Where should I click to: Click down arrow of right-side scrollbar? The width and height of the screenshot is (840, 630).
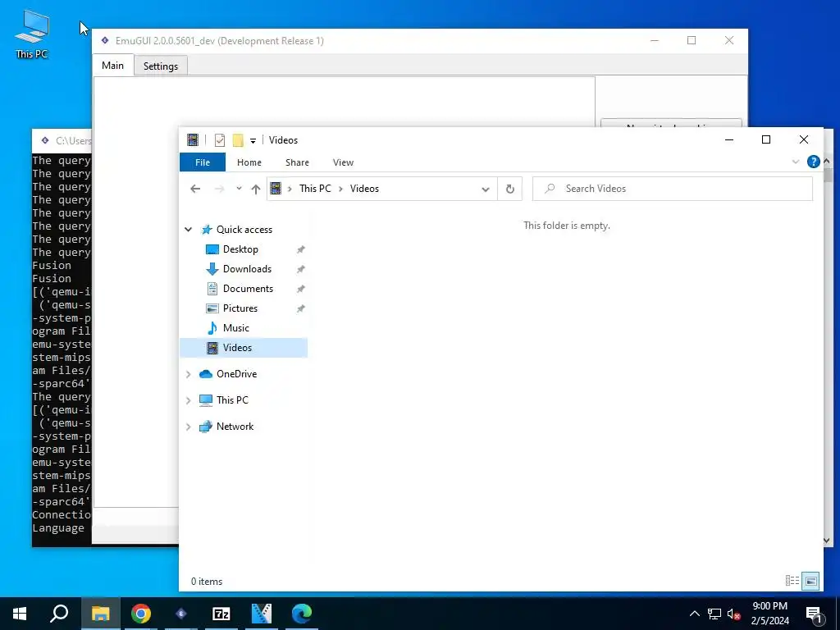pyautogui.click(x=827, y=541)
